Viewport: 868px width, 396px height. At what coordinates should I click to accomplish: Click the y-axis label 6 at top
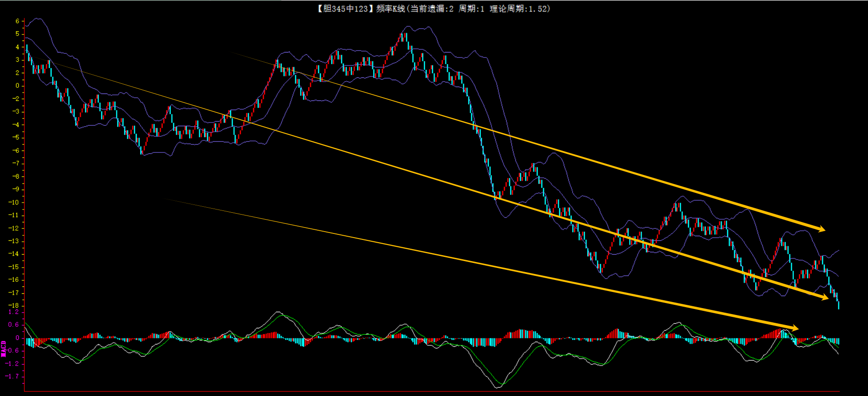[17, 21]
